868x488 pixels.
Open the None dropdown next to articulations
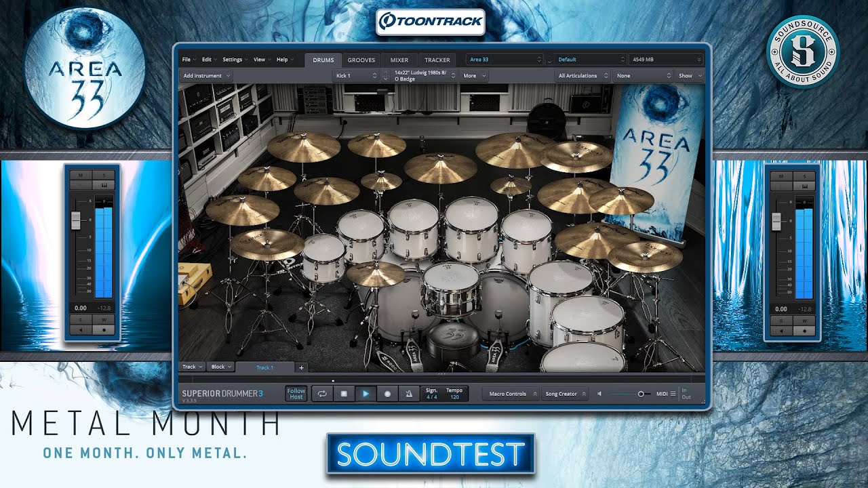click(x=642, y=76)
